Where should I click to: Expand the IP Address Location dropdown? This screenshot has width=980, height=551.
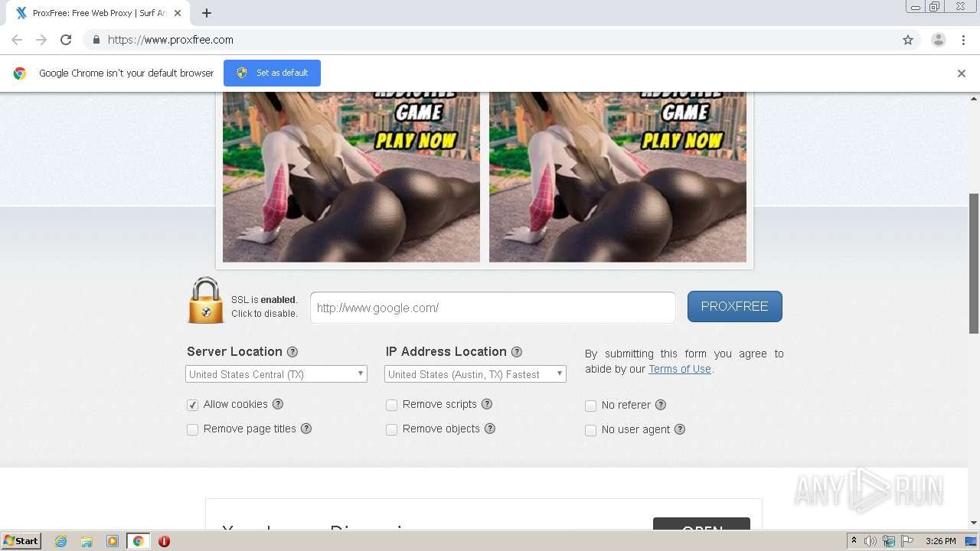click(x=475, y=374)
